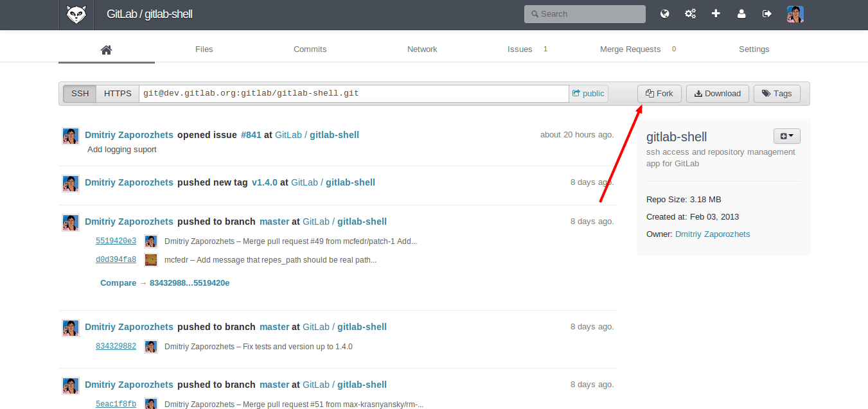The image size is (868, 409).
Task: Click user avatar in top navbar
Action: point(795,14)
